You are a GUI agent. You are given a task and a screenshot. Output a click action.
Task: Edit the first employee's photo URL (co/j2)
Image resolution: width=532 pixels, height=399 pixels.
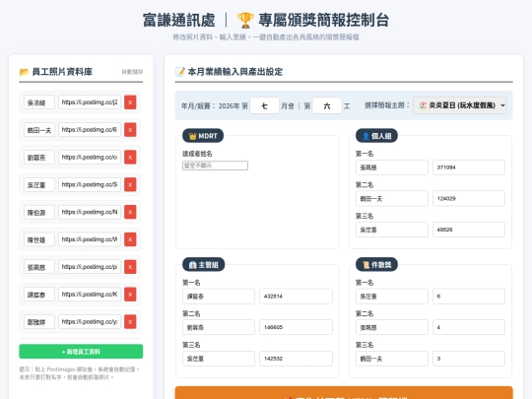(x=90, y=102)
